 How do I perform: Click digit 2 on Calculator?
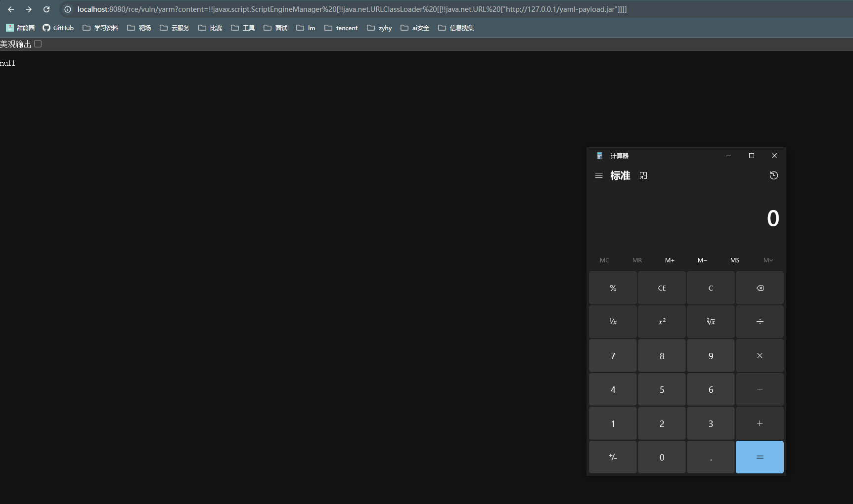(662, 423)
